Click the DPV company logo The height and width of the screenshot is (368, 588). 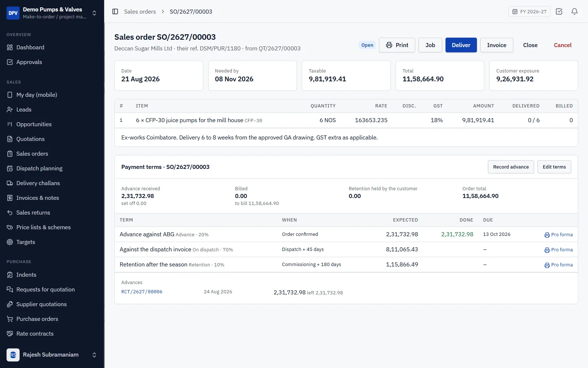pyautogui.click(x=13, y=13)
